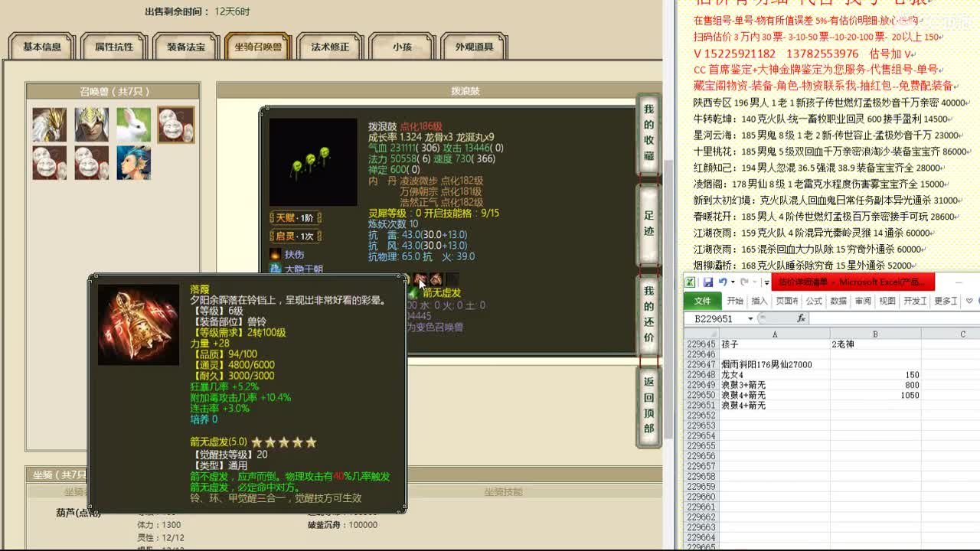Switch to Excel 审阅 ribbon tab
980x551 pixels.
pos(863,301)
